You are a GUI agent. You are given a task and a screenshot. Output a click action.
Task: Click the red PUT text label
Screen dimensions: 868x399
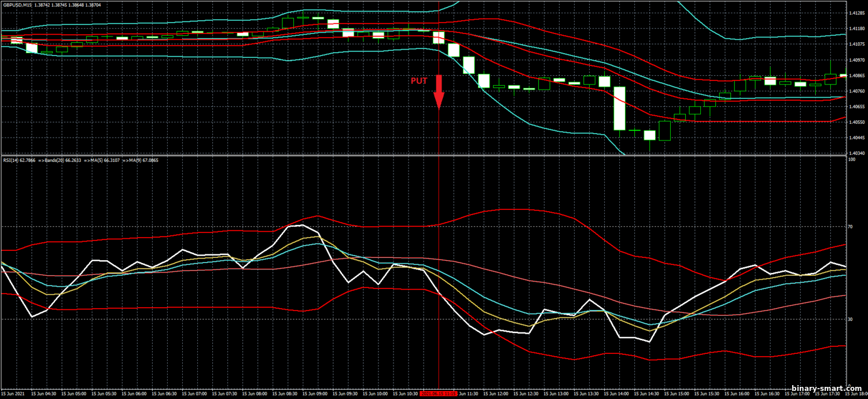[419, 81]
